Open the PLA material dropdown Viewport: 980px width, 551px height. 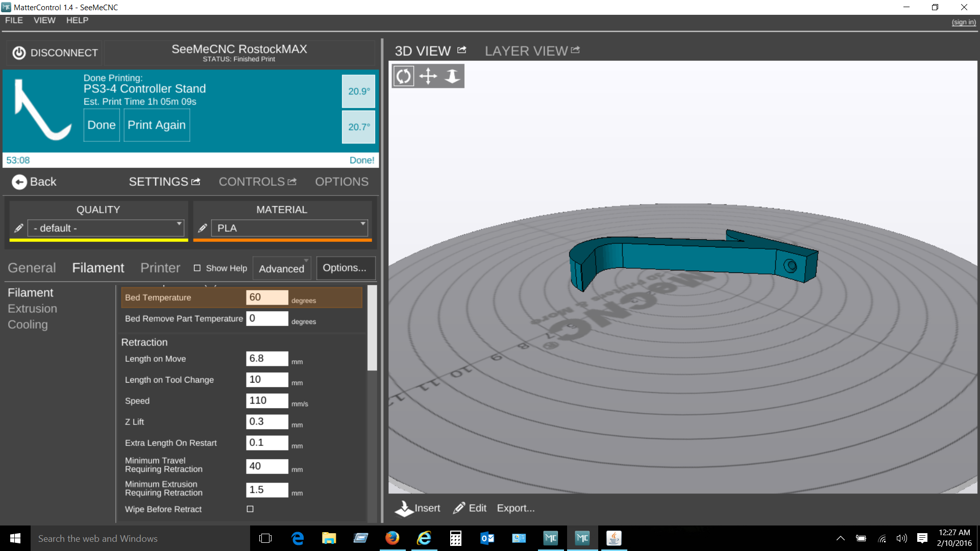point(289,228)
